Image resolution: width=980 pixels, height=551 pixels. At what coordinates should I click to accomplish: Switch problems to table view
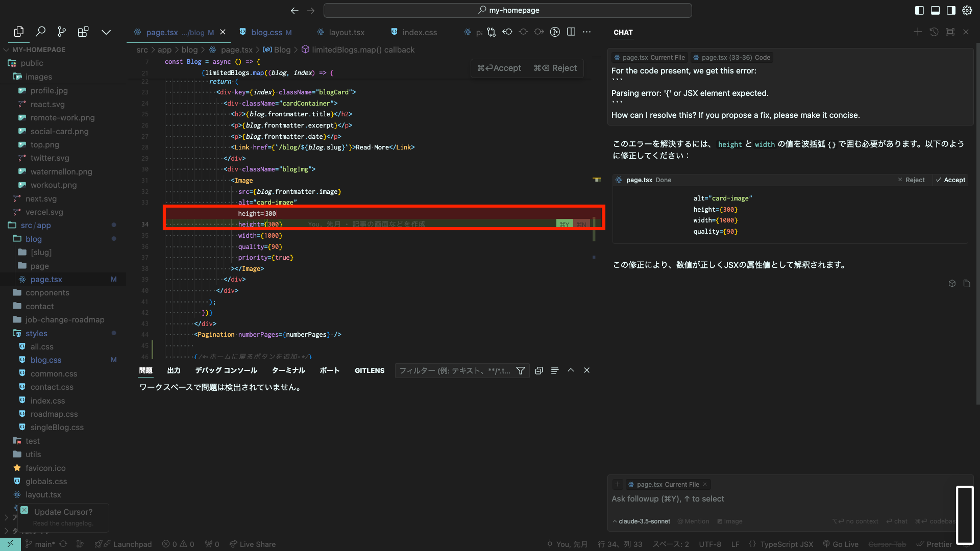point(555,370)
